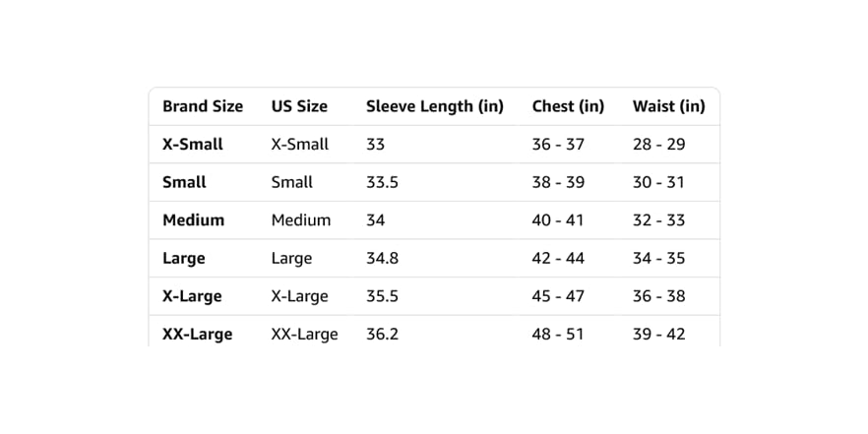The image size is (868, 434).
Task: Select the X-Small brand size row label
Action: point(193,145)
